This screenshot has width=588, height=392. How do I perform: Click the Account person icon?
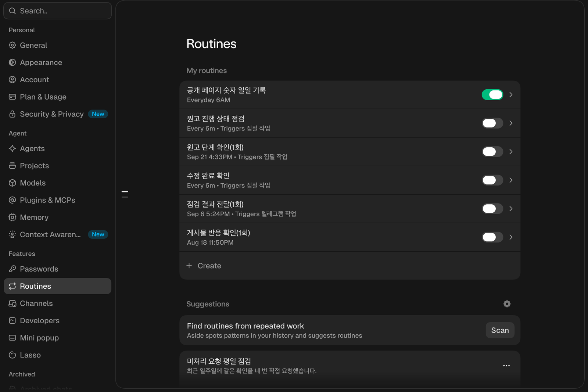coord(12,80)
